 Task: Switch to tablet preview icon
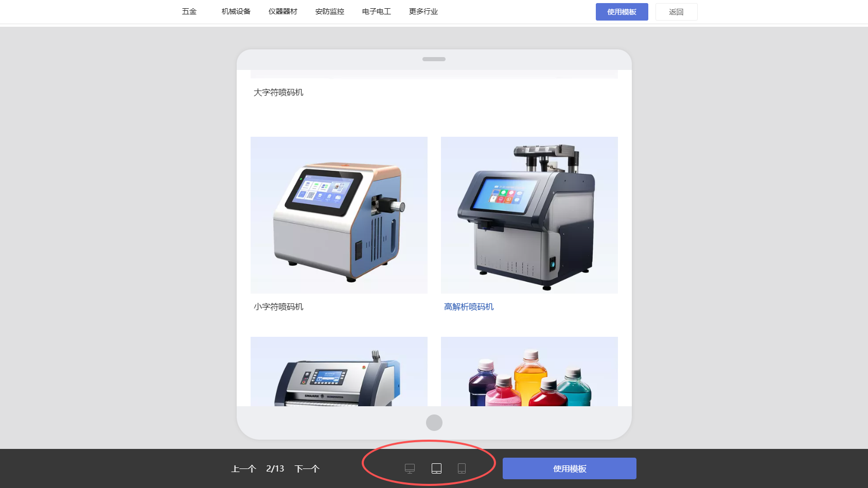coord(436,468)
